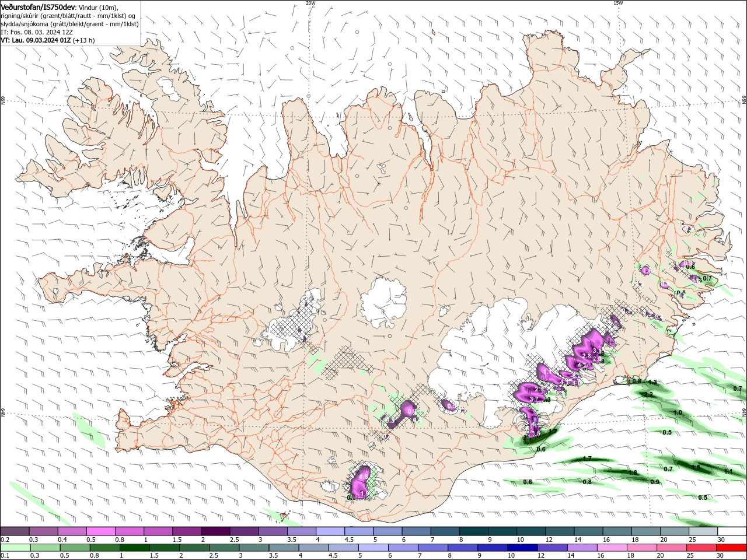
Task: Click the upper legend swatch starting at 0.2
Action: (15, 531)
